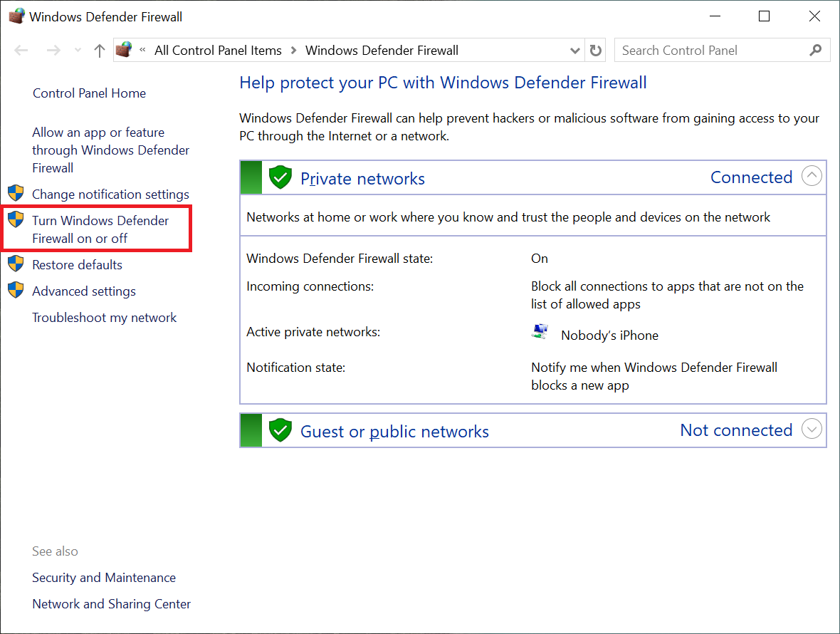
Task: Click the green shield beside Private networks
Action: (x=280, y=177)
